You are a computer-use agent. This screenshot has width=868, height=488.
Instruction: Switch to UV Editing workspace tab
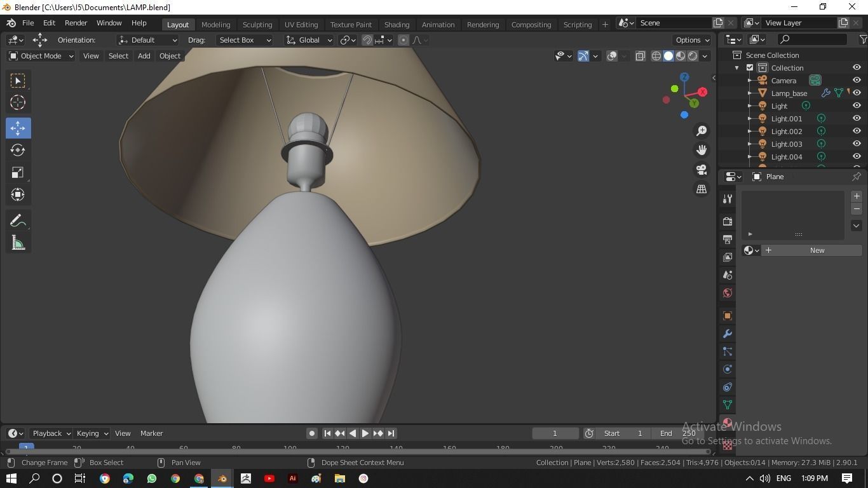pyautogui.click(x=301, y=24)
